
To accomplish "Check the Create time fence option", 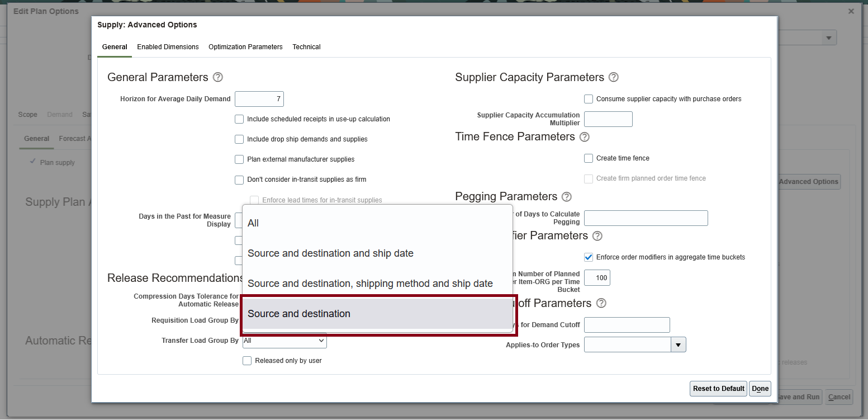I will 588,158.
